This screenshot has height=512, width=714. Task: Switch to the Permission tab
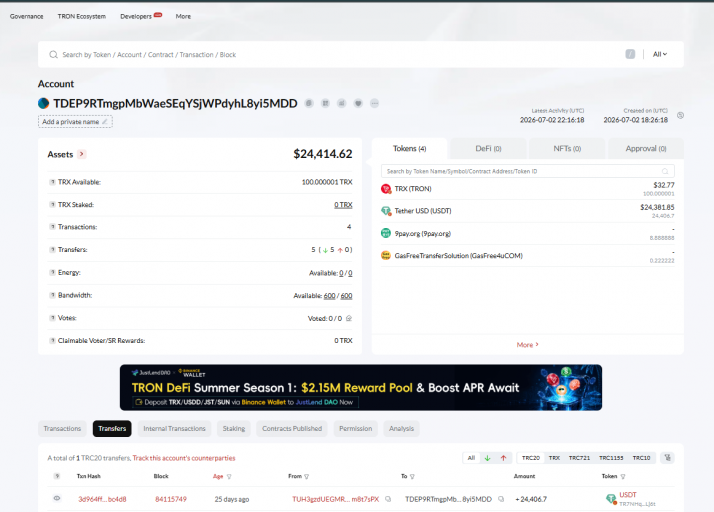356,429
